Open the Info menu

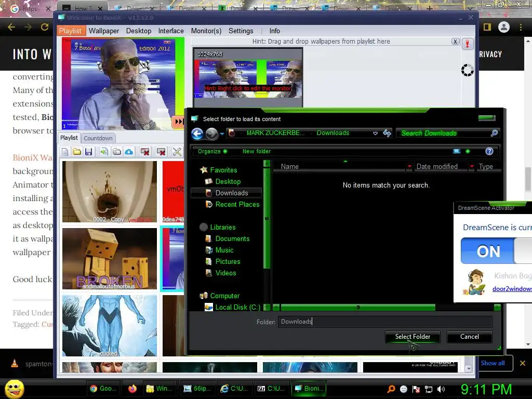tap(274, 31)
